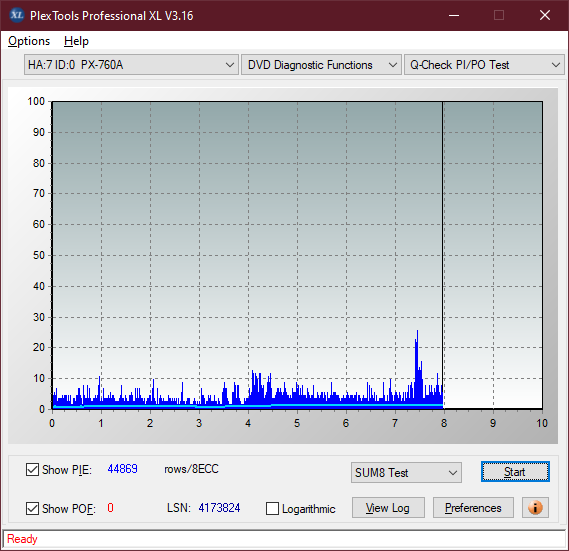Viewport: 569px width, 551px height.
Task: Click the View Log button
Action: pos(388,507)
